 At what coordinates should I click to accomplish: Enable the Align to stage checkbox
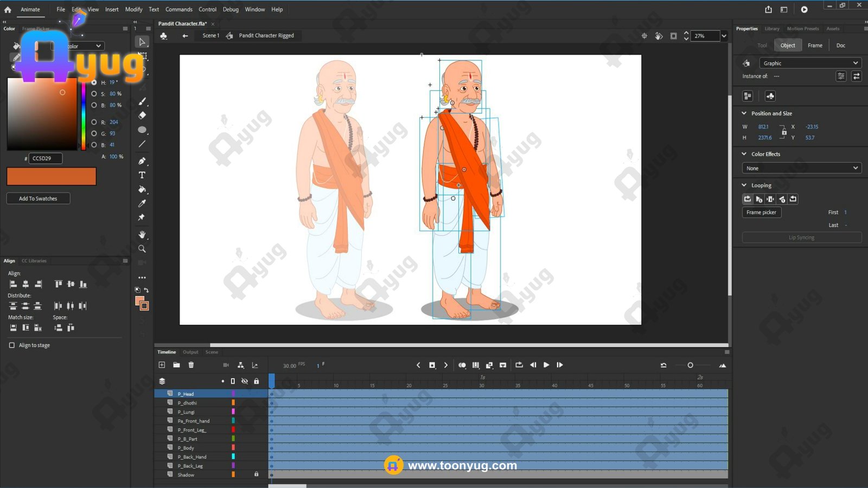tap(12, 345)
